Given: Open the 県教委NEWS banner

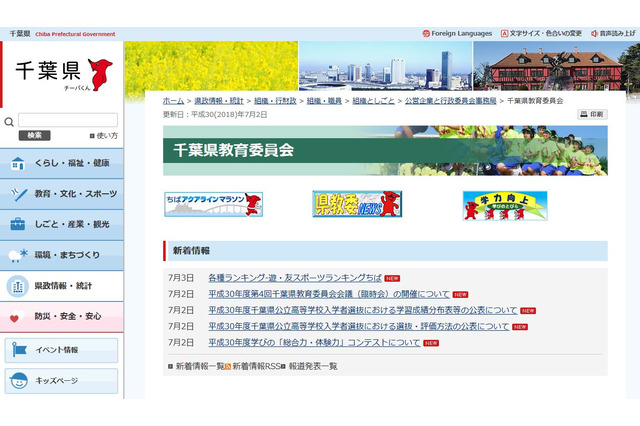Looking at the screenshot, I should tap(357, 204).
